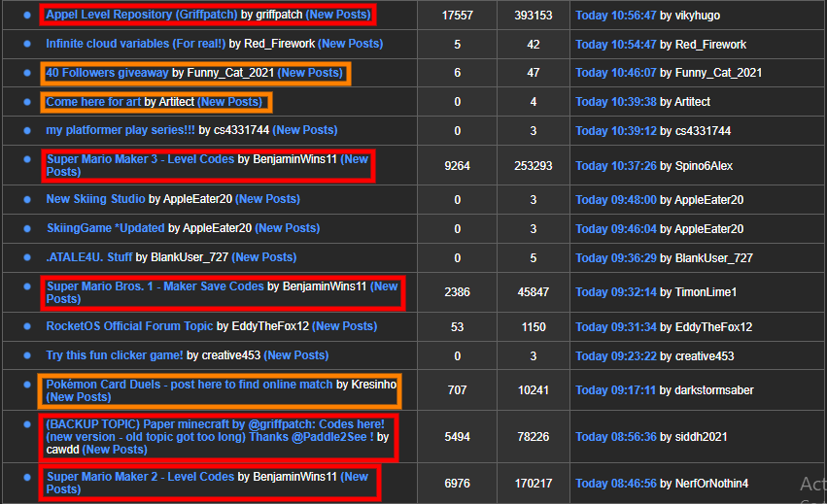Click the unread dot beside Super Mario Maker 3
Screen dimensions: 827x504
point(27,159)
